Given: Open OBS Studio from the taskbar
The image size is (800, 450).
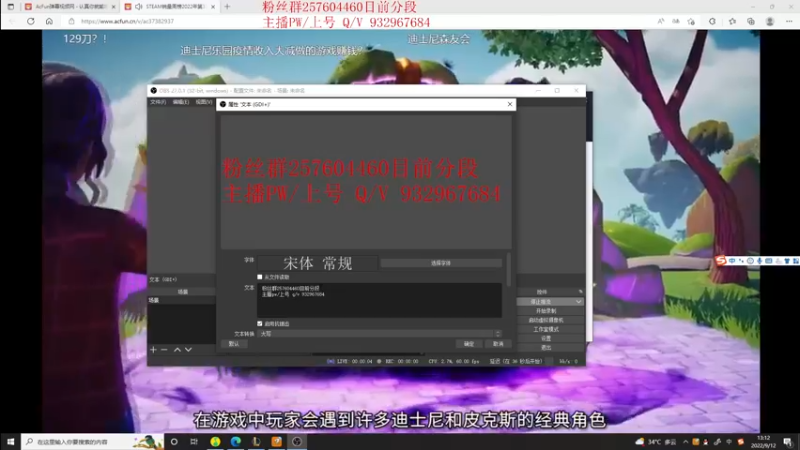Looking at the screenshot, I should tap(297, 441).
